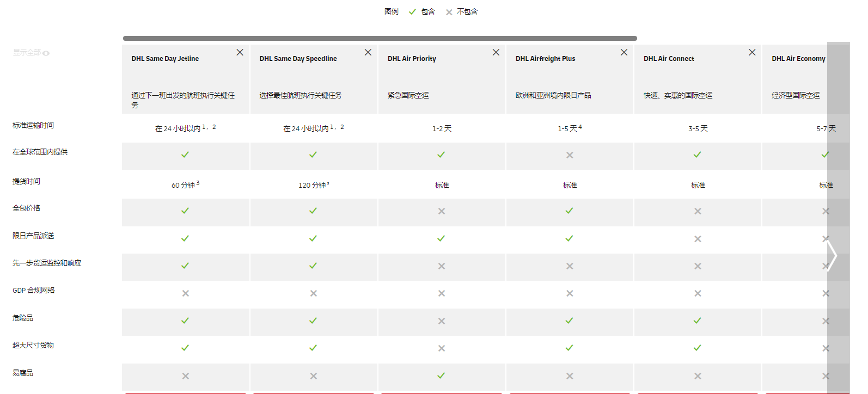Image resolution: width=868 pixels, height=394 pixels.
Task: Click the 1-5 天 transit time cell
Action: (x=570, y=128)
